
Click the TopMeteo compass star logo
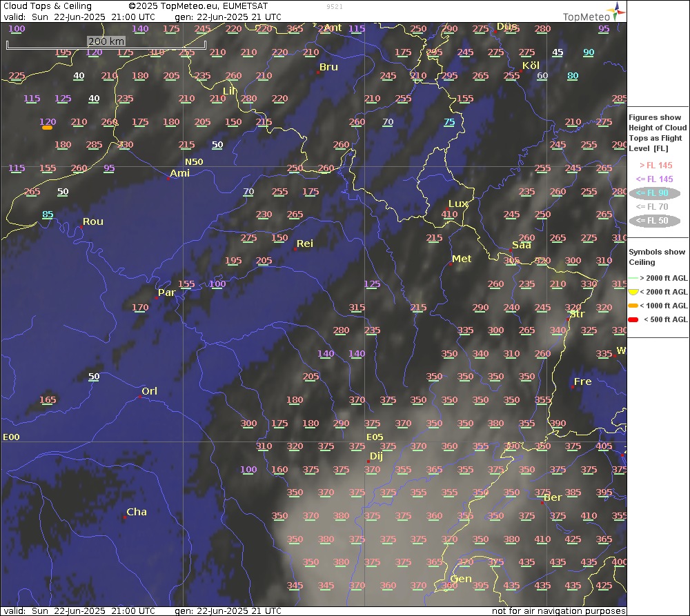click(x=615, y=12)
